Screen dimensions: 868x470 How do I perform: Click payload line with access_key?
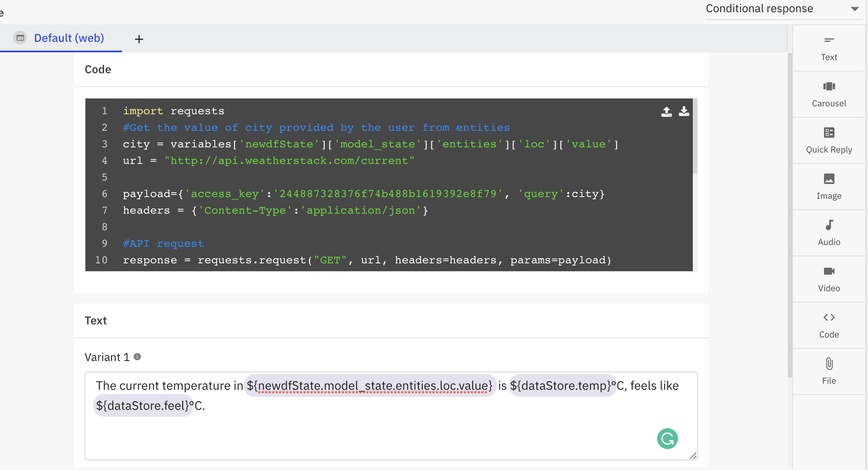pyautogui.click(x=363, y=194)
